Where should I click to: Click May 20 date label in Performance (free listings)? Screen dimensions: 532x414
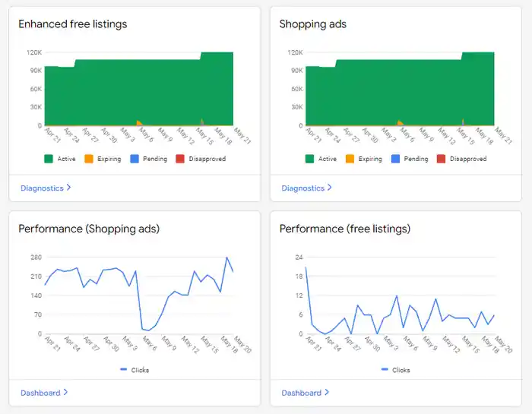pos(503,344)
